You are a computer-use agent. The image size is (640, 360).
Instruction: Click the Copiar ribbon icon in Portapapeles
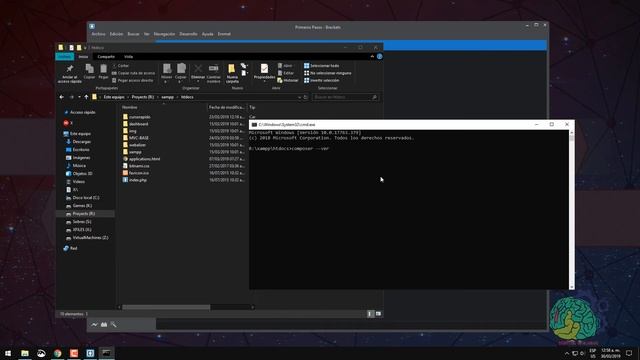point(89,71)
